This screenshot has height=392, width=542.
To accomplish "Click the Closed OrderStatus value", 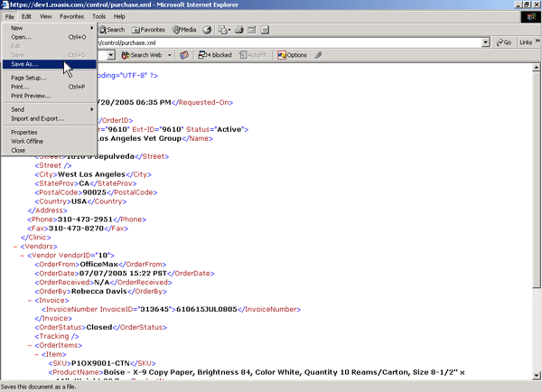I will coord(99,327).
